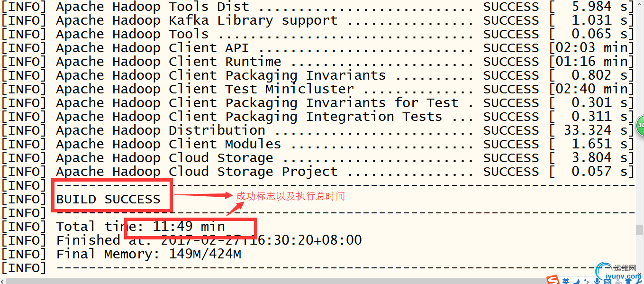Click the green 36 badge on the right edge

click(640, 126)
